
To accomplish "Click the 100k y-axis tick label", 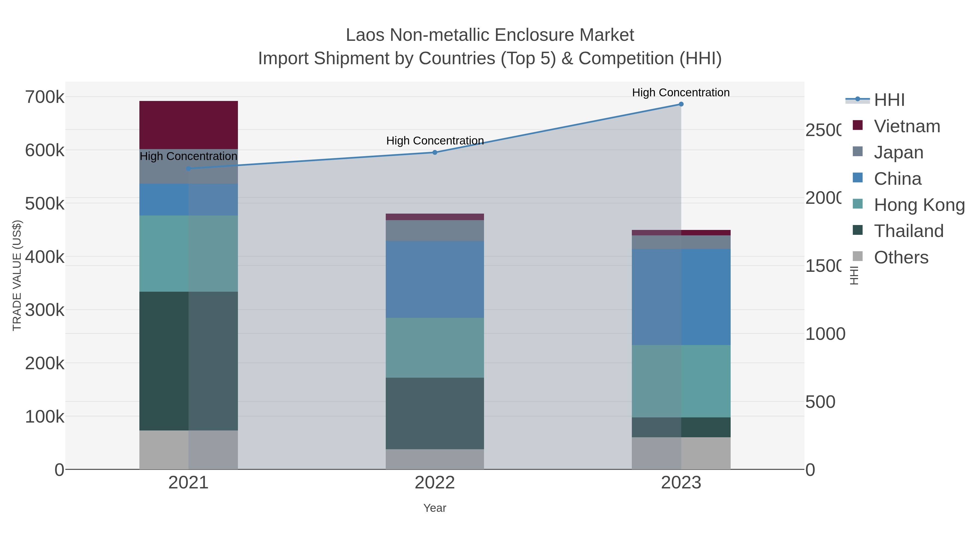I will click(45, 416).
